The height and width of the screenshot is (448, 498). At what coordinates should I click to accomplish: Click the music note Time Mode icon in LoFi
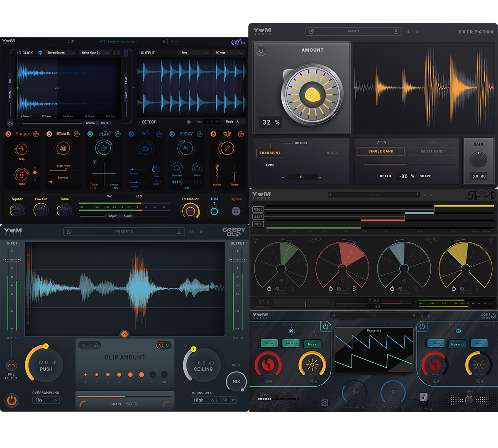423,397
